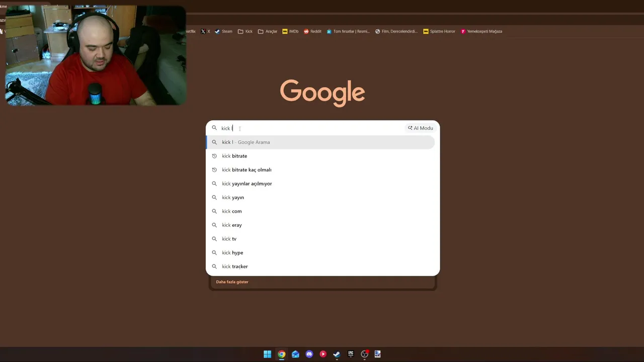This screenshot has height=362, width=644.
Task: Open Discord from the taskbar
Action: click(309, 354)
